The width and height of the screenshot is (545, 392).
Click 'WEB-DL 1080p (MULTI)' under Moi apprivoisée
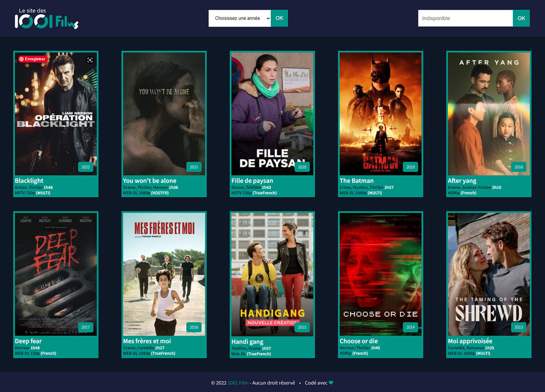[x=469, y=353]
